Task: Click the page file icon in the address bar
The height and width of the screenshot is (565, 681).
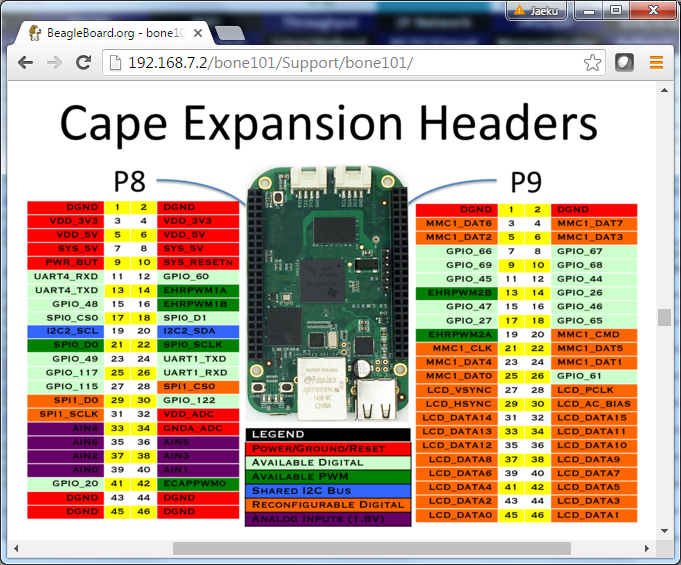Action: 115,63
